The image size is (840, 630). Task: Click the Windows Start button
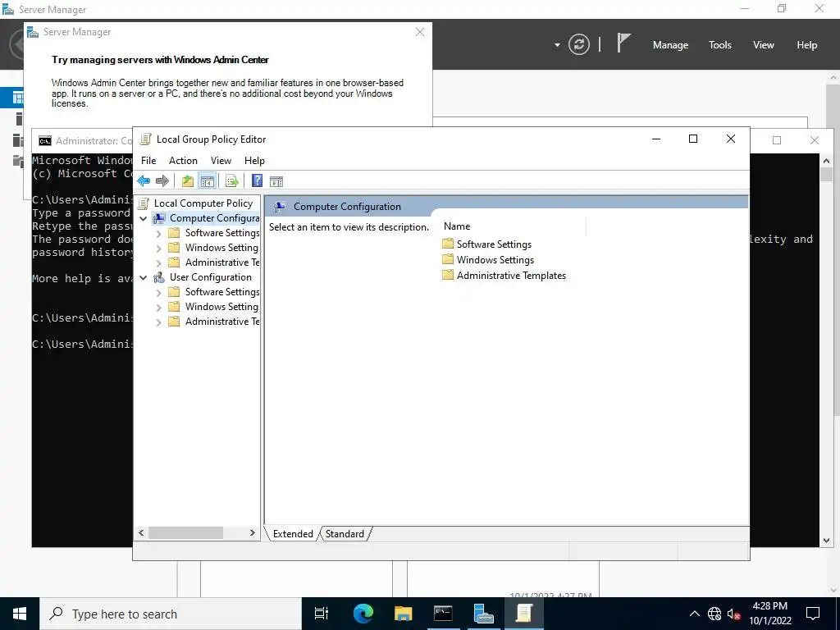tap(20, 614)
